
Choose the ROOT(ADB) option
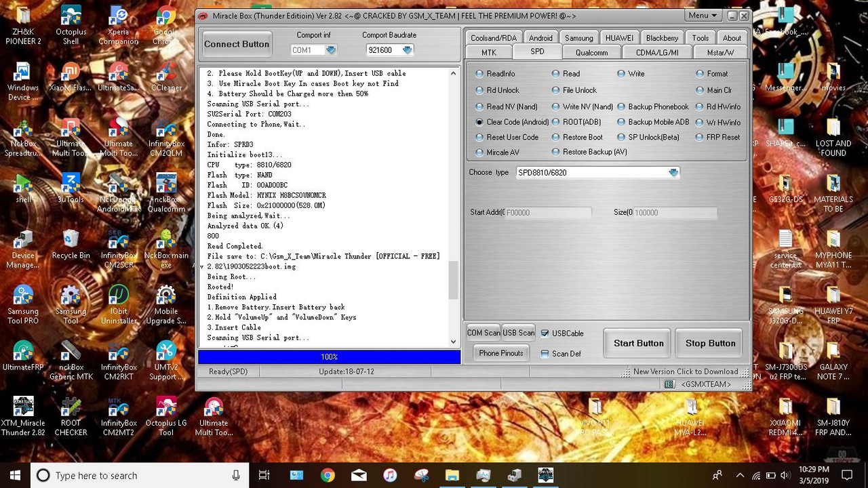click(x=576, y=123)
